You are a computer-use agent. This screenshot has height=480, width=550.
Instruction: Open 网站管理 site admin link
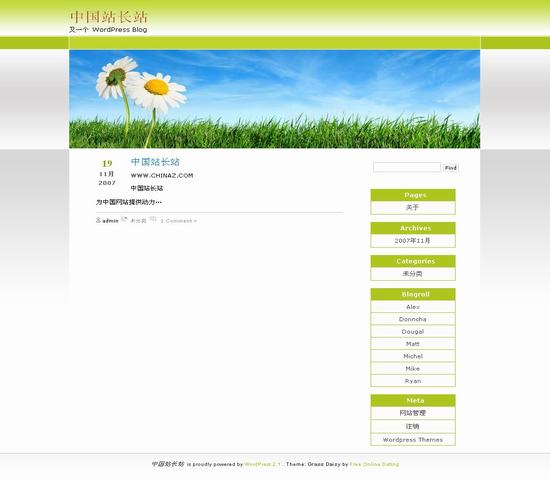point(413,413)
